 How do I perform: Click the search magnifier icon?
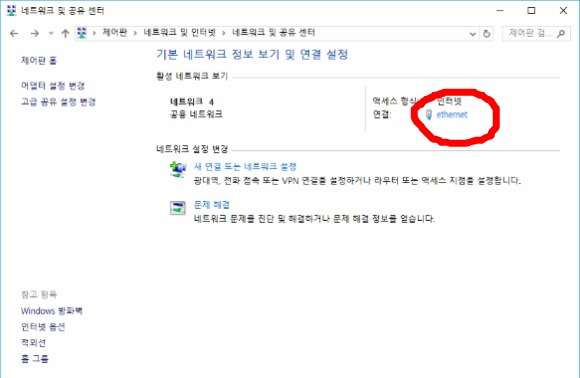tap(561, 34)
